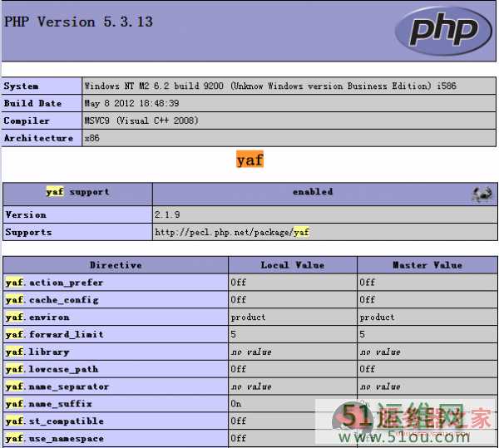
Task: Select the x86 architecture value
Action: pyautogui.click(x=289, y=138)
